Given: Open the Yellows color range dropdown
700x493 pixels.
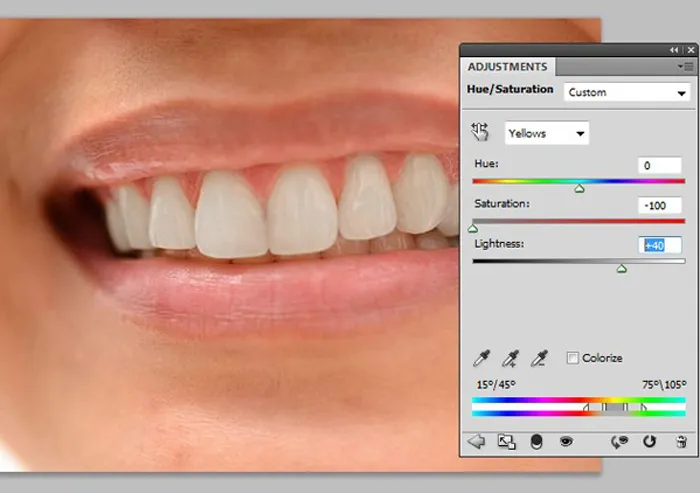Looking at the screenshot, I should tap(547, 133).
